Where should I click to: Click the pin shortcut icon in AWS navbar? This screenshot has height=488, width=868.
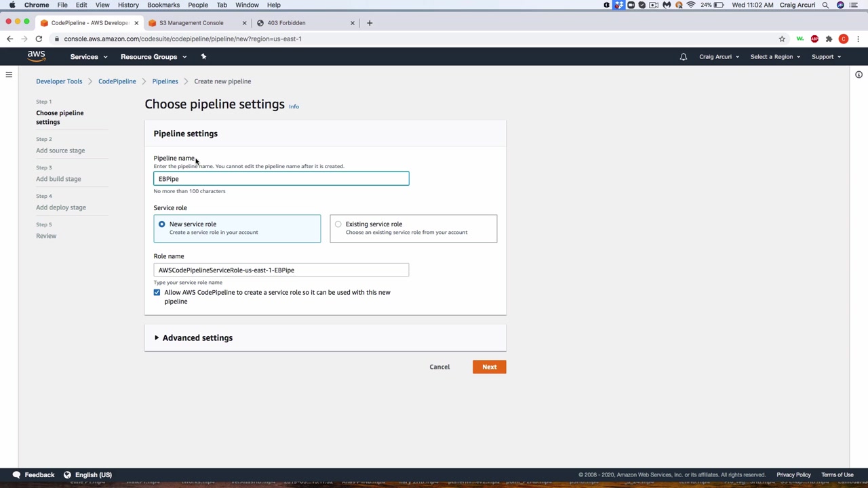[x=203, y=56]
